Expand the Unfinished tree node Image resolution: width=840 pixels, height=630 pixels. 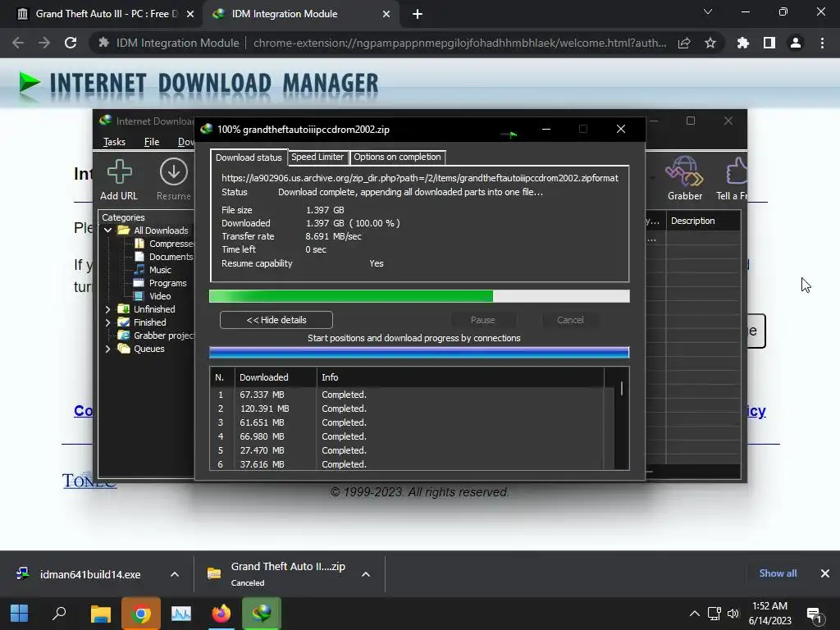[x=107, y=309]
